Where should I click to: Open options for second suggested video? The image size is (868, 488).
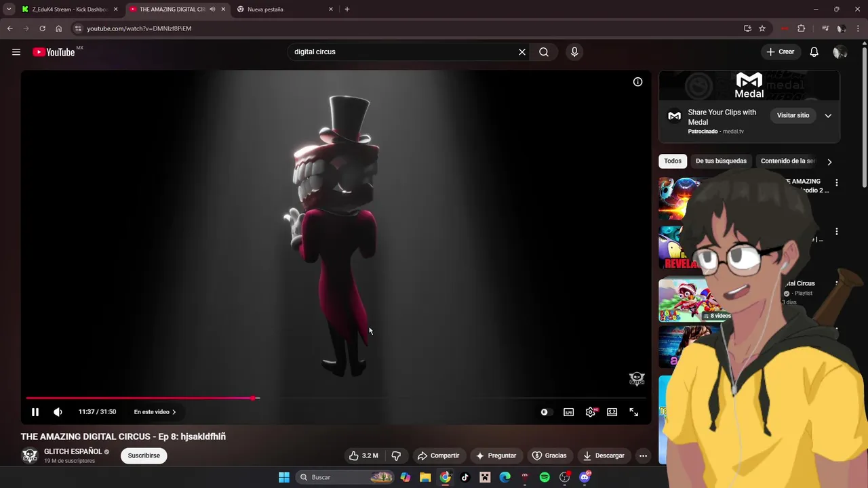pyautogui.click(x=836, y=232)
